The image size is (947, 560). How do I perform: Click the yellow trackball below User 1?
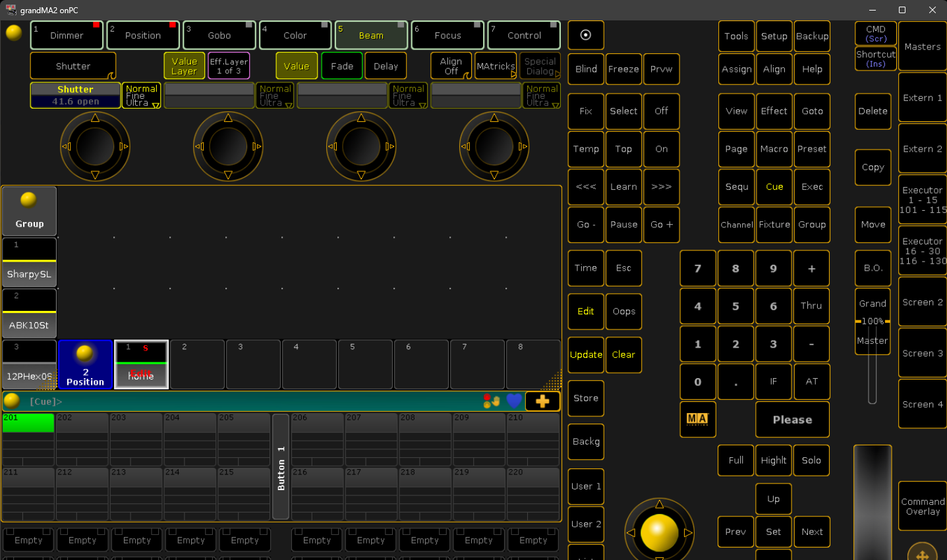click(x=659, y=532)
